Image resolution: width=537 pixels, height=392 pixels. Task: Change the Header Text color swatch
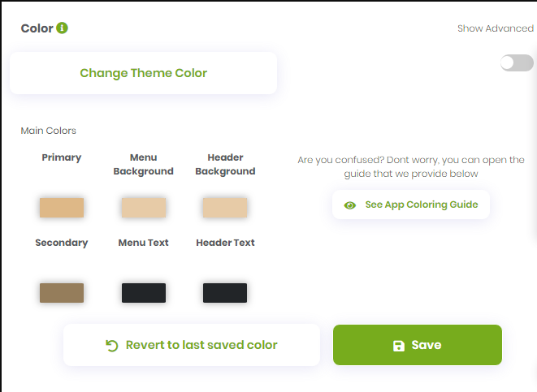click(225, 293)
